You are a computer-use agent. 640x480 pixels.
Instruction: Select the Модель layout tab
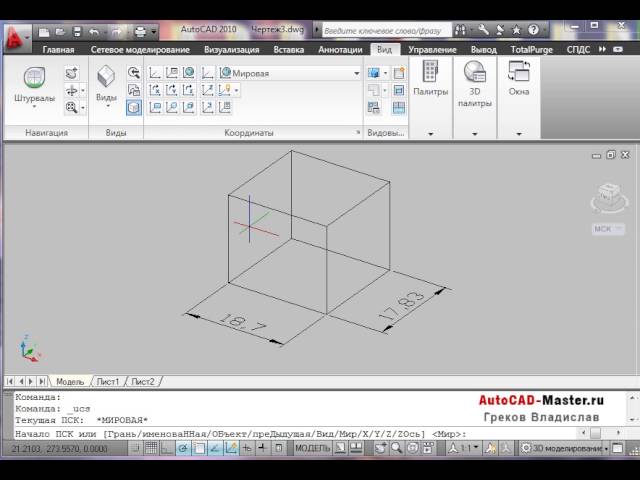pyautogui.click(x=70, y=382)
